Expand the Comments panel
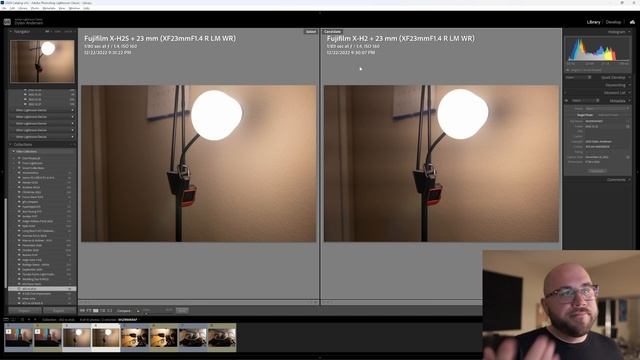This screenshot has height=360, width=640. pyautogui.click(x=629, y=180)
